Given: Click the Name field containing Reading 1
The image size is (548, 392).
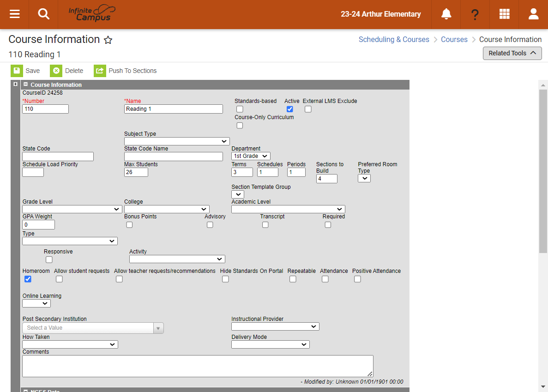Looking at the screenshot, I should (x=173, y=109).
